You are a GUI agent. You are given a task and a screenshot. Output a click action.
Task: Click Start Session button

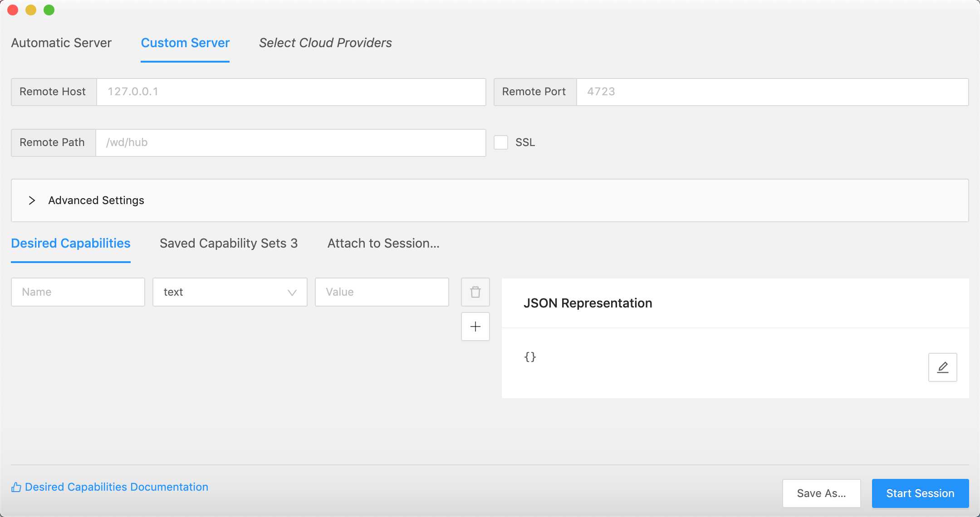tap(921, 493)
